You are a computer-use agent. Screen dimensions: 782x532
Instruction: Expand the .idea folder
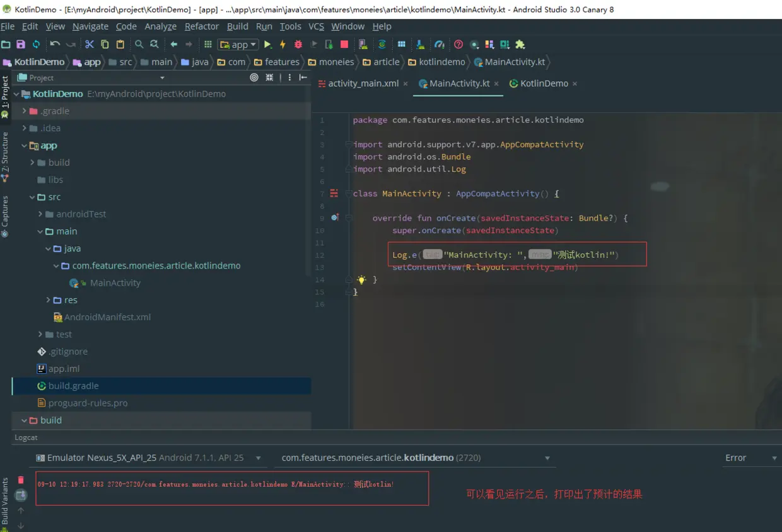tap(24, 128)
